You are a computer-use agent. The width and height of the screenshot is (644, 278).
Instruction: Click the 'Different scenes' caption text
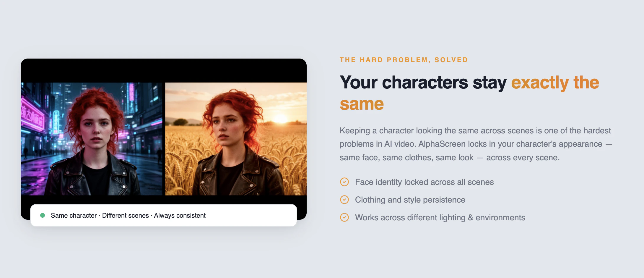[x=126, y=215]
